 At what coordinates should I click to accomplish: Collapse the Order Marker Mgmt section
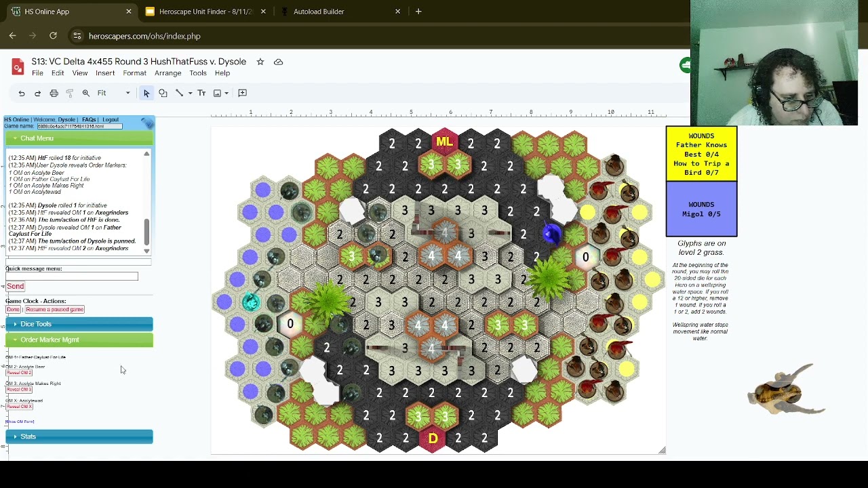click(x=79, y=340)
